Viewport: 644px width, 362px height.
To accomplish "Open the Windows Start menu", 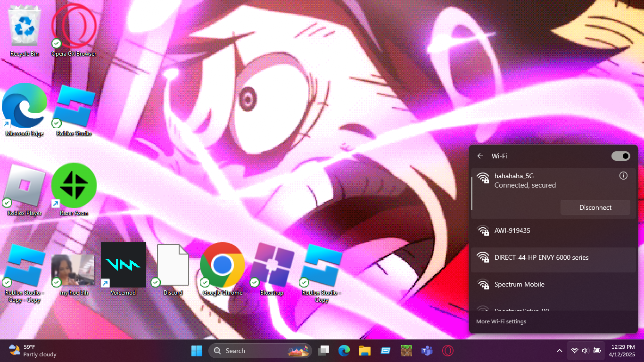I will click(x=197, y=351).
